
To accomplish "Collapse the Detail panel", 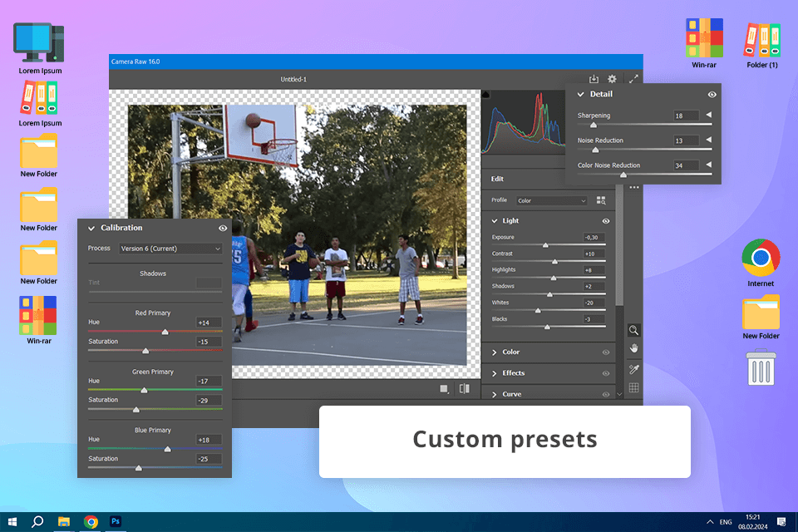I will 581,94.
